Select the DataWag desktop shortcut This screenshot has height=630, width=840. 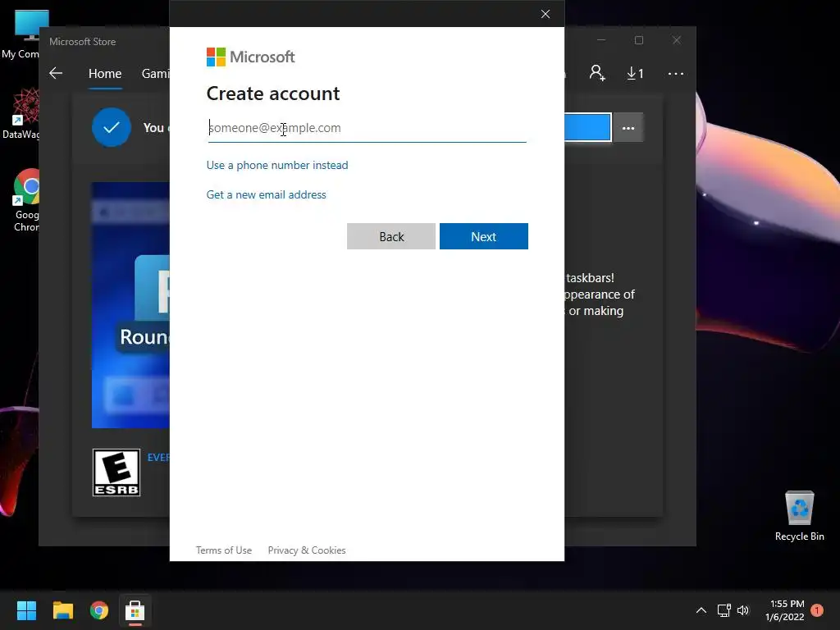coord(21,113)
